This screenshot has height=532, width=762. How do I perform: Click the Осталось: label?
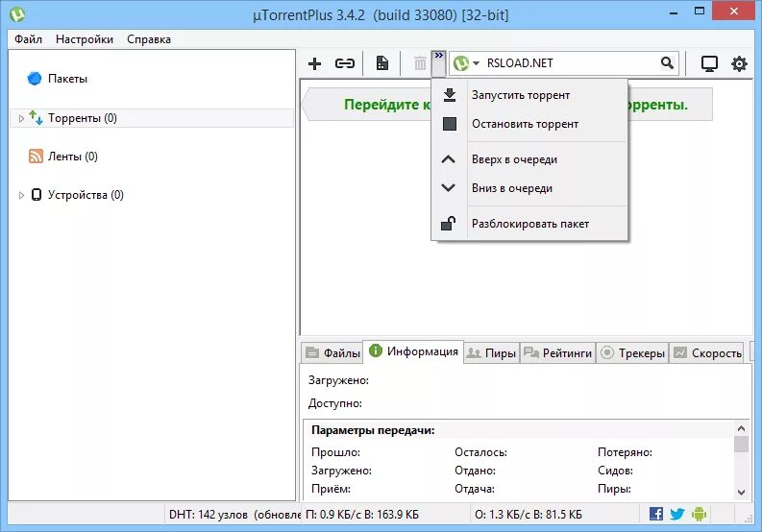(x=480, y=452)
